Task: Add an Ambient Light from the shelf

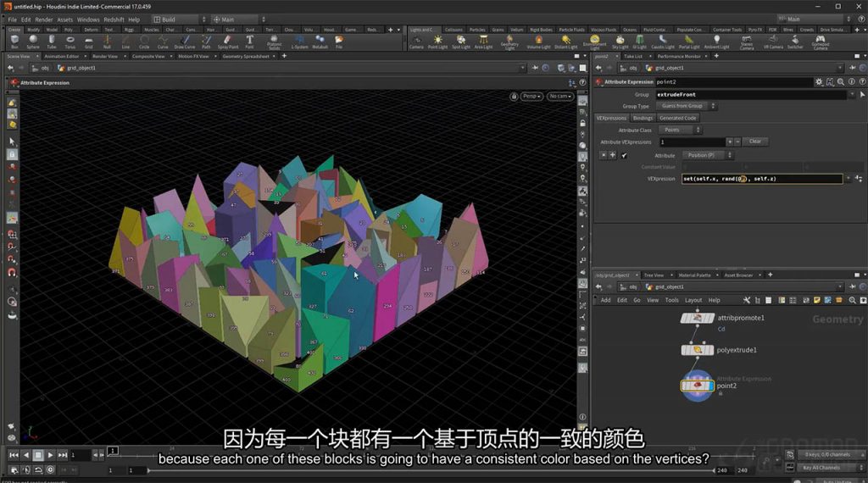Action: [x=716, y=42]
